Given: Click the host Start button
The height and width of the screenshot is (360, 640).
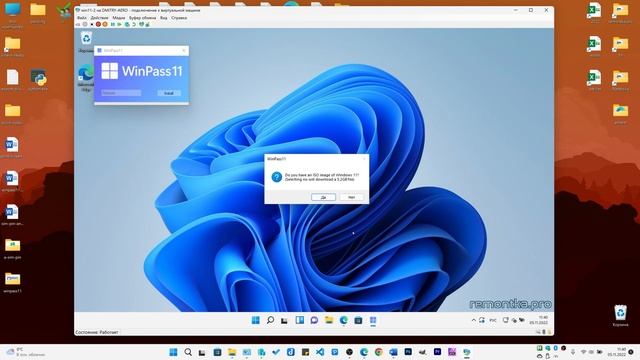Looking at the screenshot, I should coord(173,352).
